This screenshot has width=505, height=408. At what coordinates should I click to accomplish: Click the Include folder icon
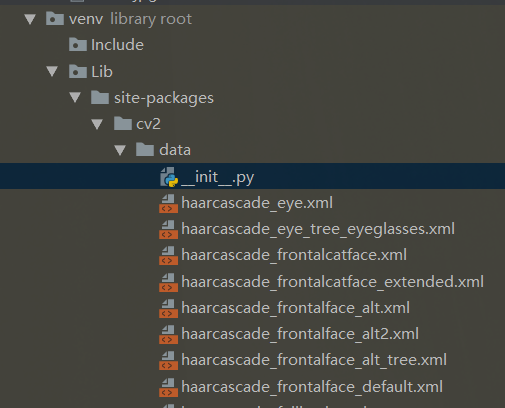point(78,45)
